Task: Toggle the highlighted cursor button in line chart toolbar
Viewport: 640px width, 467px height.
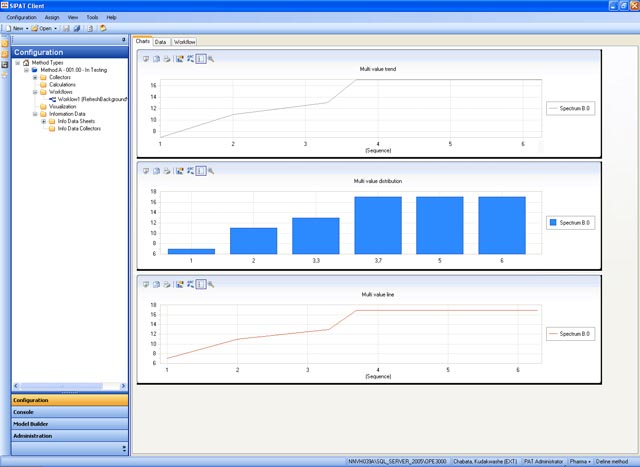Action: click(x=200, y=284)
